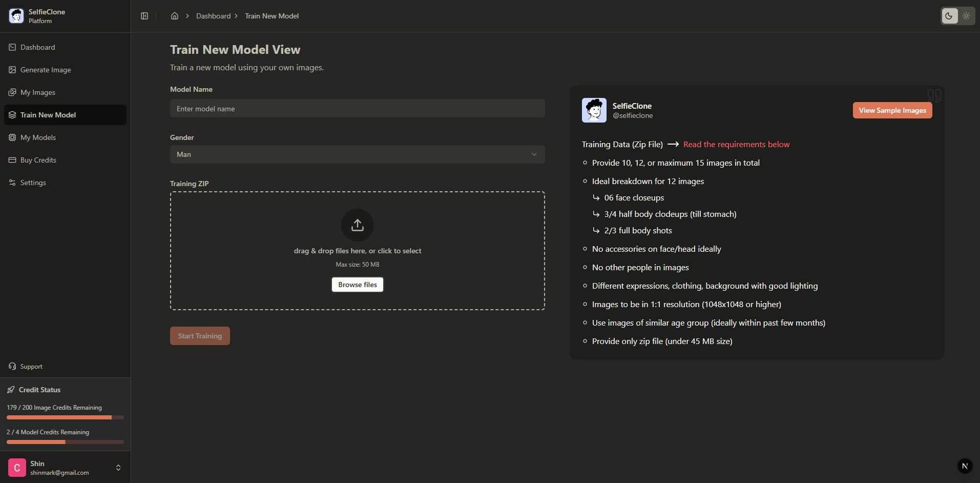
Task: Click the Train New Model breadcrumb
Action: point(272,16)
